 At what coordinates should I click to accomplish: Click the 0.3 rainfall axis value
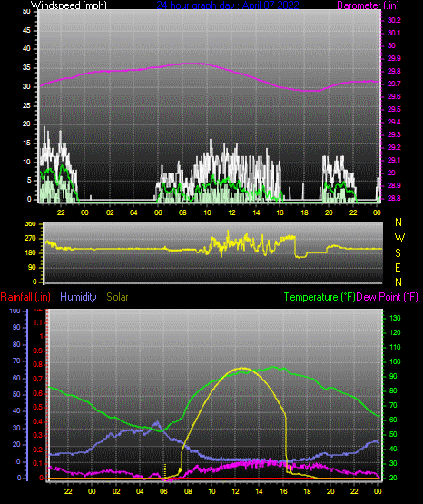[38, 436]
